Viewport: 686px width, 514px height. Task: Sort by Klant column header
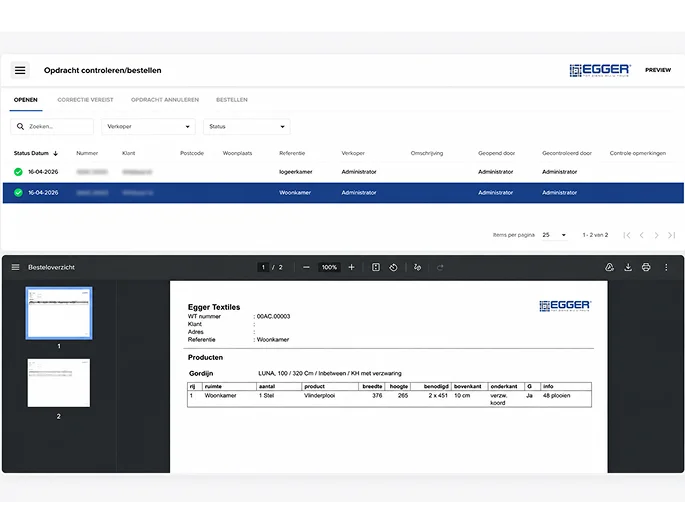[x=129, y=154]
